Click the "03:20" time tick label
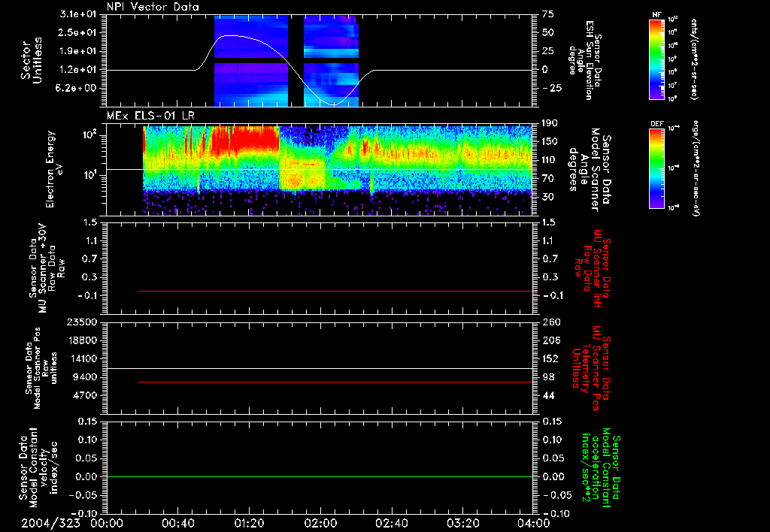The image size is (770, 532). (462, 523)
